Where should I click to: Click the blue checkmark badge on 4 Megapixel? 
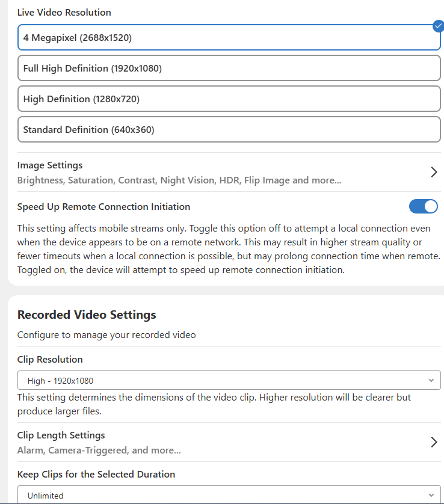[x=438, y=26]
